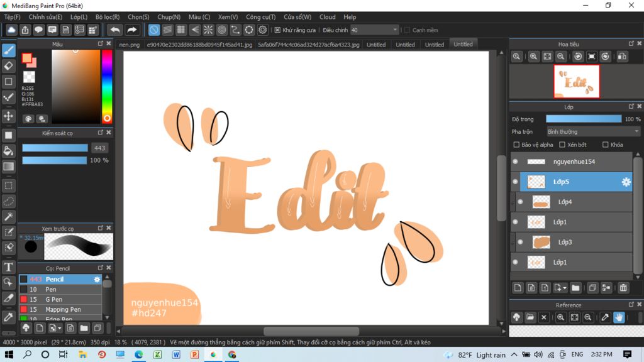The width and height of the screenshot is (644, 362).
Task: Expand the add brush dropdown arrow
Action: (60, 328)
